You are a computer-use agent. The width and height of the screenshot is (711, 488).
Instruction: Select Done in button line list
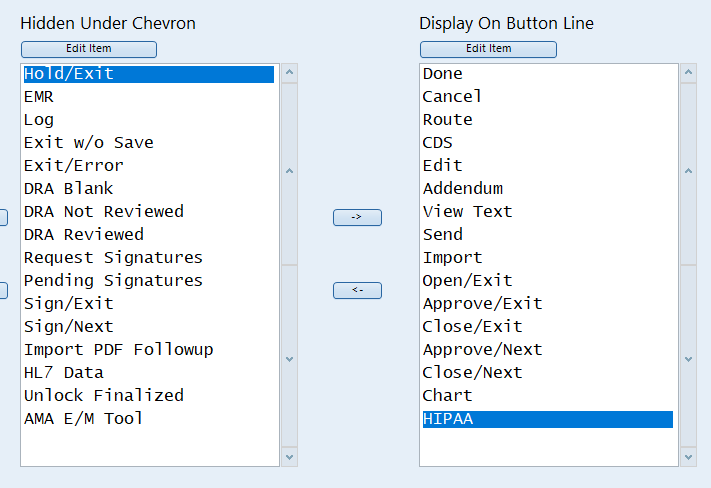443,74
